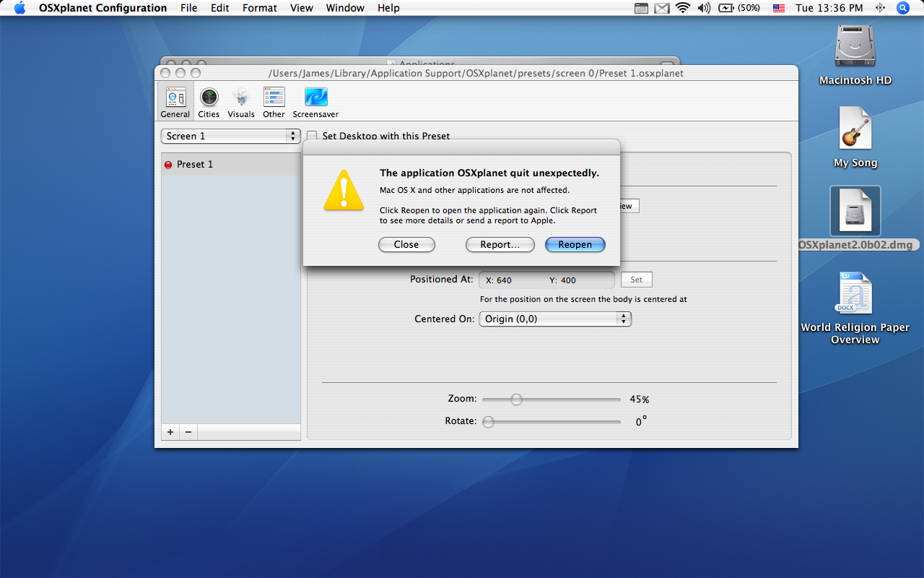
Task: Open the Screensaver pane icon
Action: [315, 102]
